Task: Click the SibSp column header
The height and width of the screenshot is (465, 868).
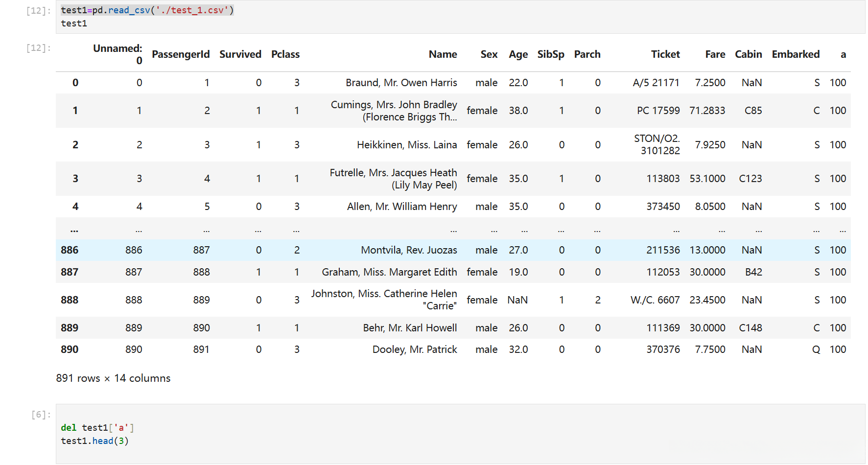Action: [551, 54]
